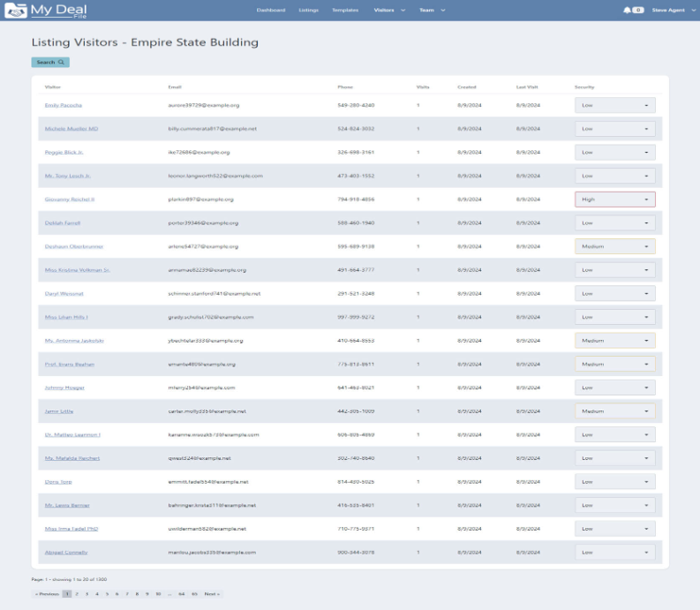Click the Last Visit column header
Viewport: 700px width, 610px height.
pos(527,87)
